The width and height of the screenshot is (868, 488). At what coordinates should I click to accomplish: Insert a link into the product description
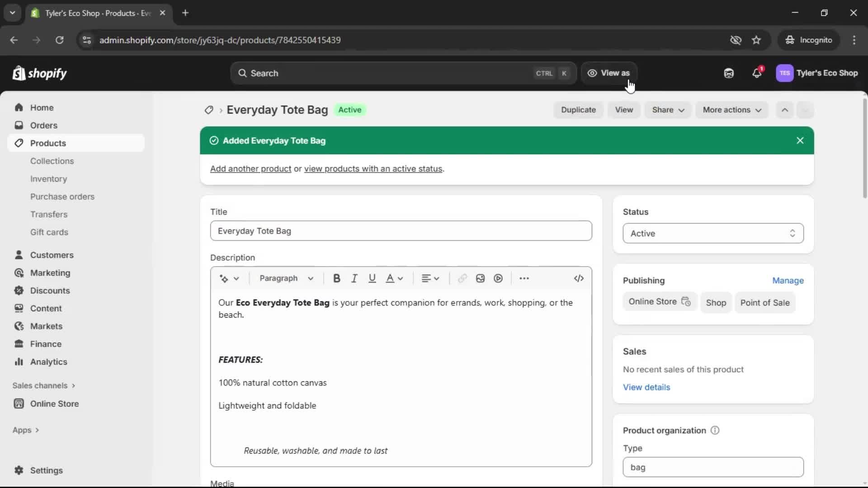pos(462,278)
